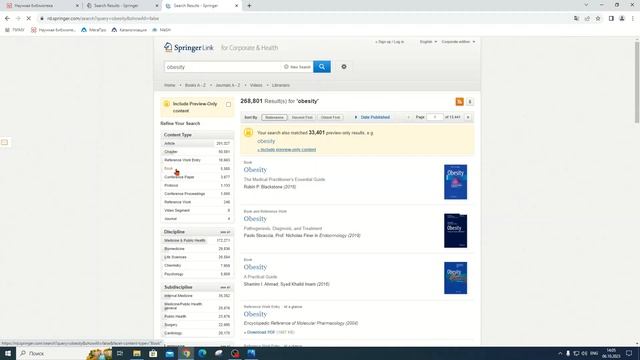The height and width of the screenshot is (360, 640).
Task: Open Obesity Pathogenesis, Diagnosis, and Treatment result
Action: click(255, 219)
